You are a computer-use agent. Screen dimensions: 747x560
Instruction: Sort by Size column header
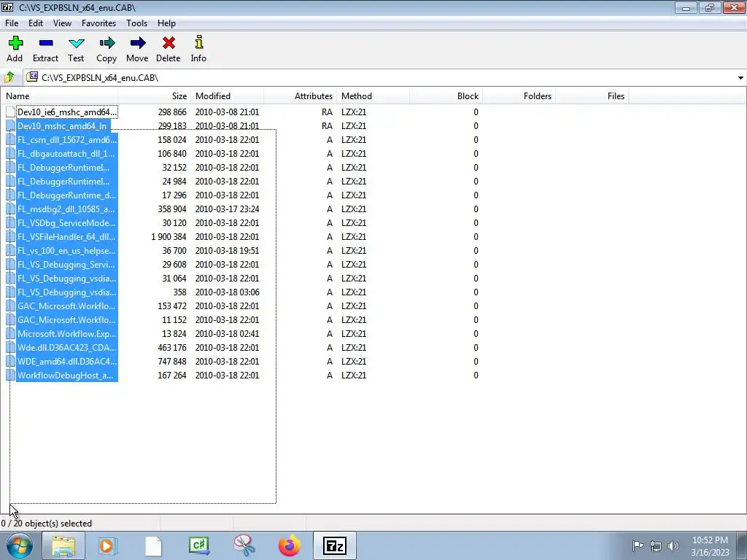[x=155, y=96]
